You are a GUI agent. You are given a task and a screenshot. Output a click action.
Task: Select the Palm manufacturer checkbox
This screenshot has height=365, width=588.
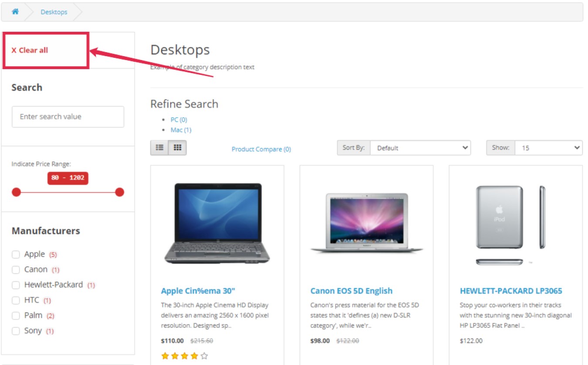(x=16, y=315)
